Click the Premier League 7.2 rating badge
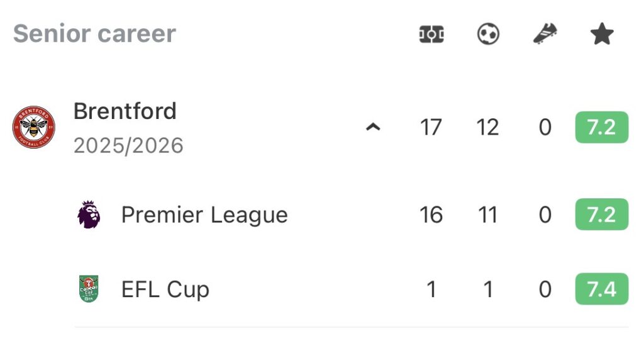The image size is (644, 338). pos(601,215)
